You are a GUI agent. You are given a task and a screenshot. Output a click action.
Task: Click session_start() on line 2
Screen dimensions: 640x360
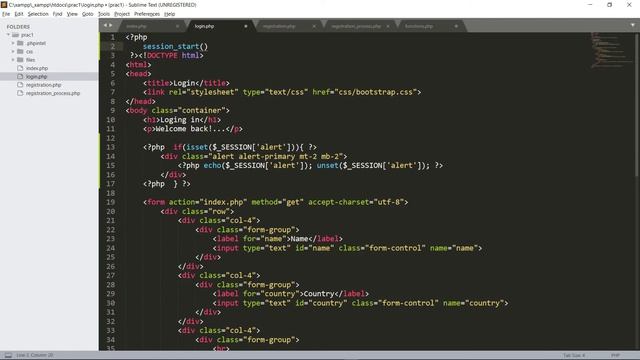pyautogui.click(x=176, y=46)
